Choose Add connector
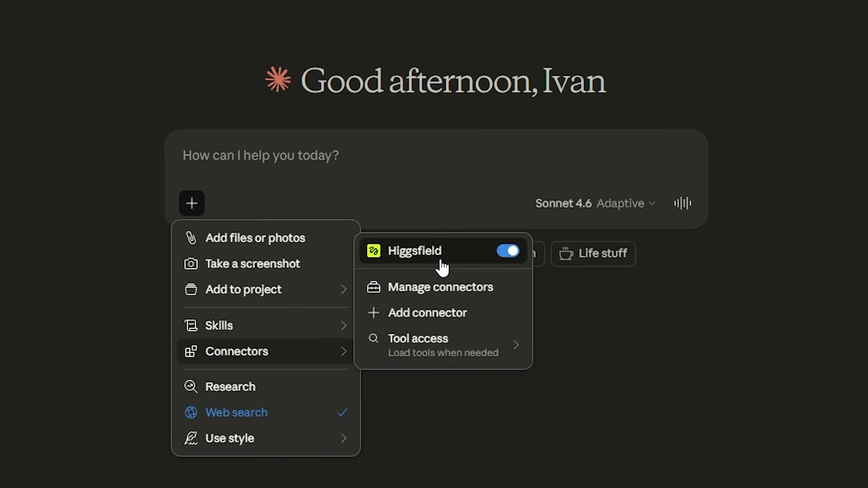Viewport: 868px width, 488px height. [x=443, y=313]
